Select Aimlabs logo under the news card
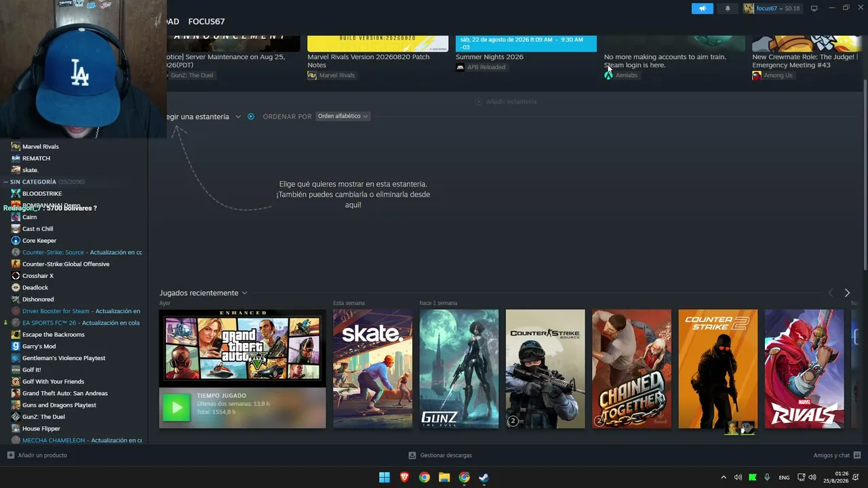868x488 pixels. (x=608, y=75)
